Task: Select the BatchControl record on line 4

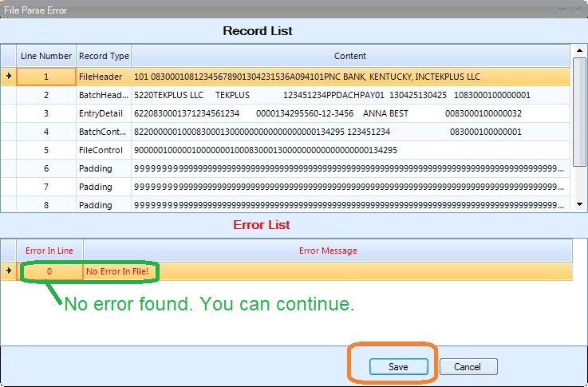Action: [104, 132]
